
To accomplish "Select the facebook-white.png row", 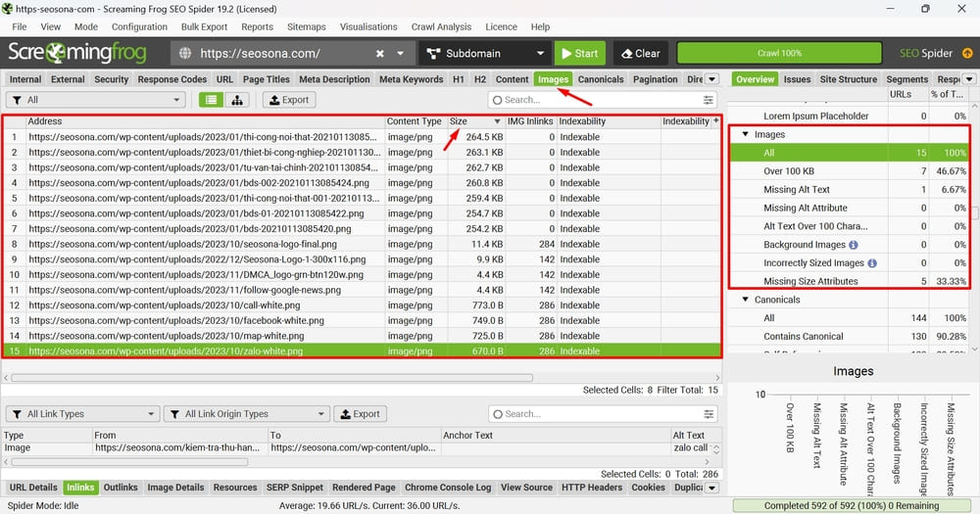I will 363,320.
